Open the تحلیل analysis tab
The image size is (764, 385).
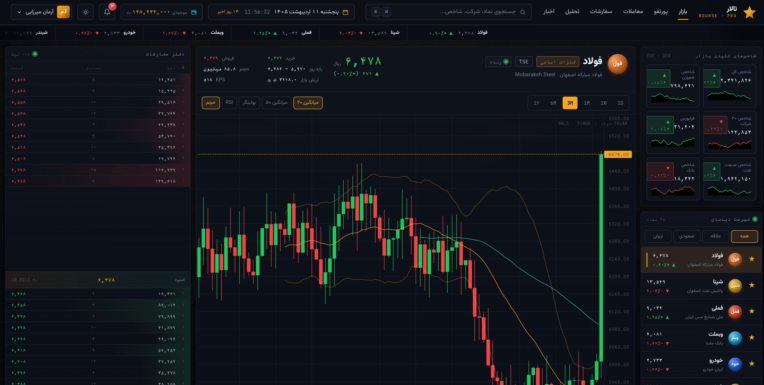click(x=572, y=12)
